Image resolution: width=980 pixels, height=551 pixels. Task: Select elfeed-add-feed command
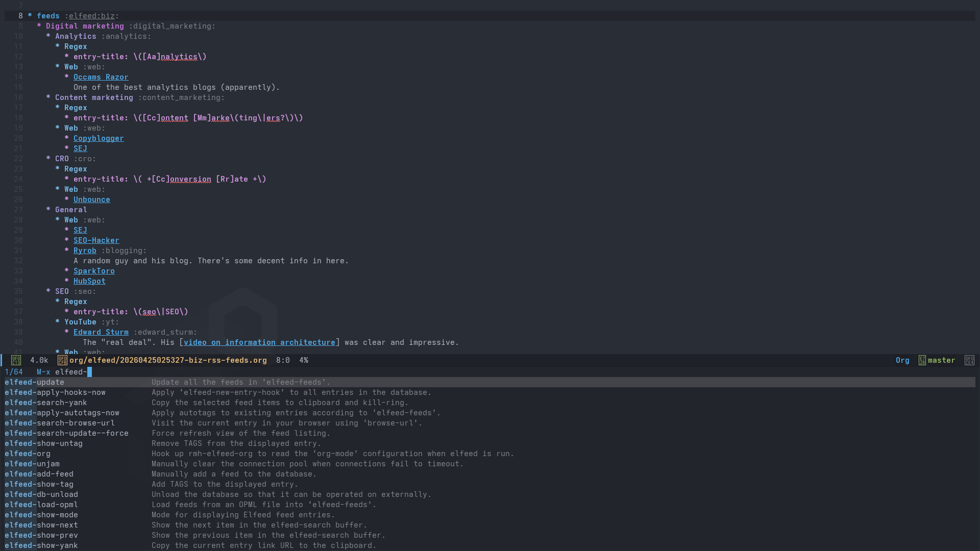coord(39,474)
